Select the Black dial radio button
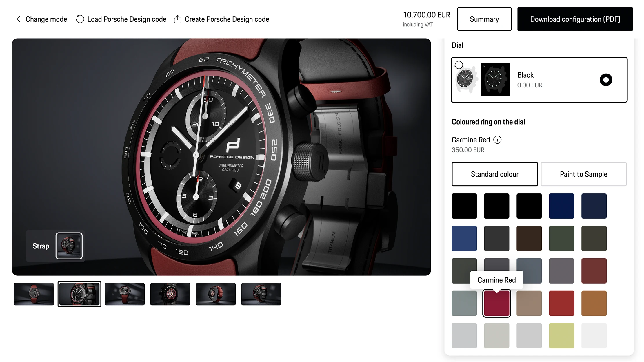 point(606,80)
